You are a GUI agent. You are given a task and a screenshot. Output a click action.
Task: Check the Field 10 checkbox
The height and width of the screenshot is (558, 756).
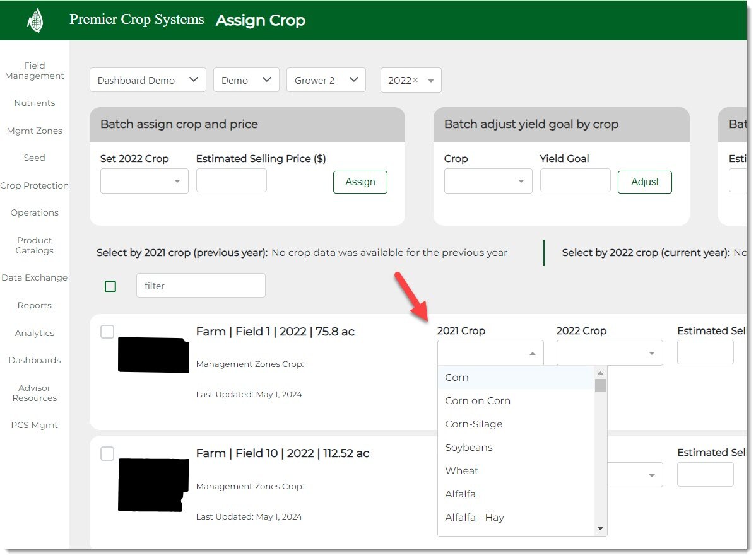pos(107,453)
